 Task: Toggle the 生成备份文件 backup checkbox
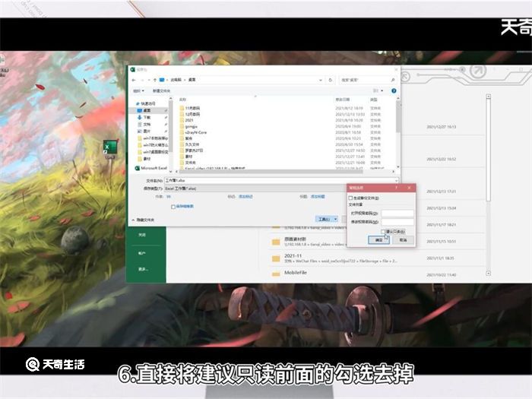(350, 198)
